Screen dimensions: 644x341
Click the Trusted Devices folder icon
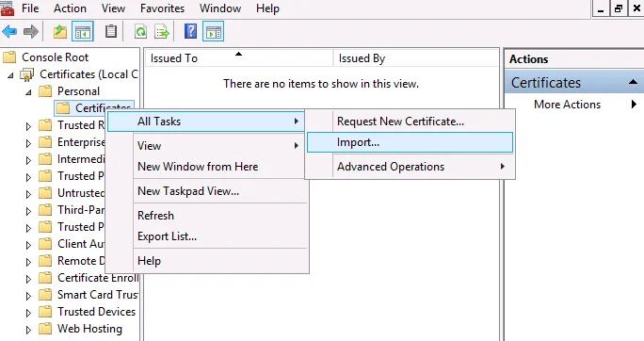[x=45, y=312]
